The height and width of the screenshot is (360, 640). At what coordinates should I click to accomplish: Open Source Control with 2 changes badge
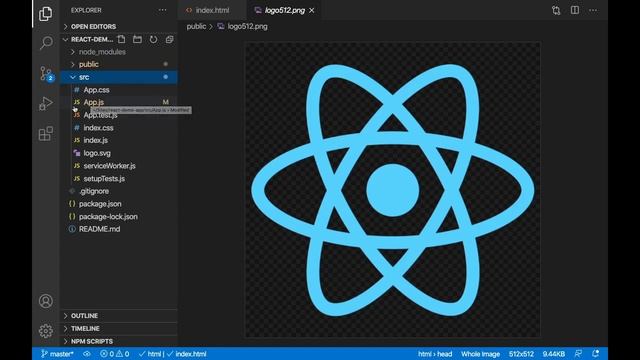coord(46,73)
